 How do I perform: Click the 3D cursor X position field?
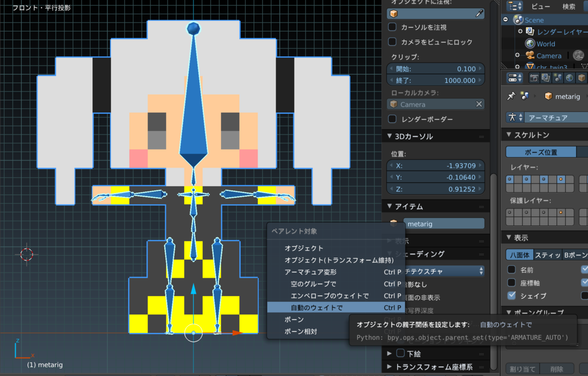click(436, 165)
